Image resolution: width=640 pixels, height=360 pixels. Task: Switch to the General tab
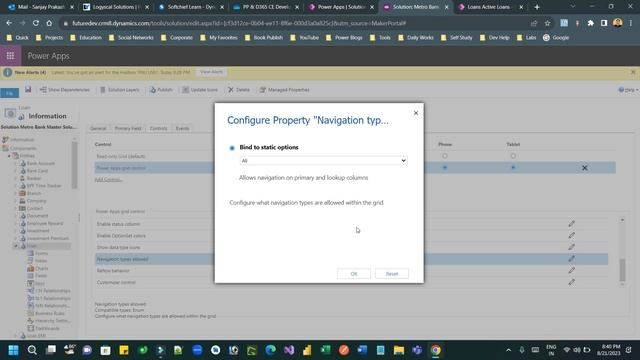[98, 129]
